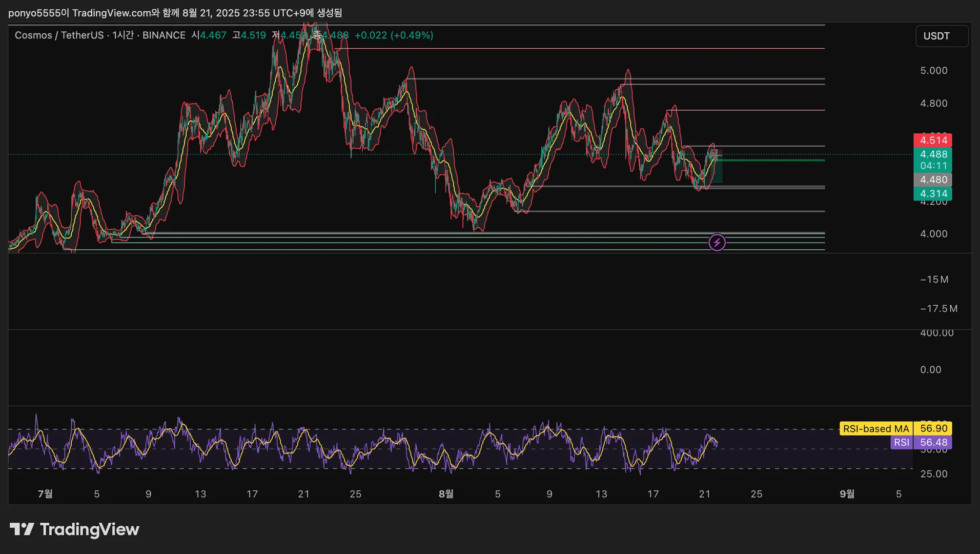The image size is (980, 554).
Task: Select the gray 4.480 price label
Action: (933, 180)
